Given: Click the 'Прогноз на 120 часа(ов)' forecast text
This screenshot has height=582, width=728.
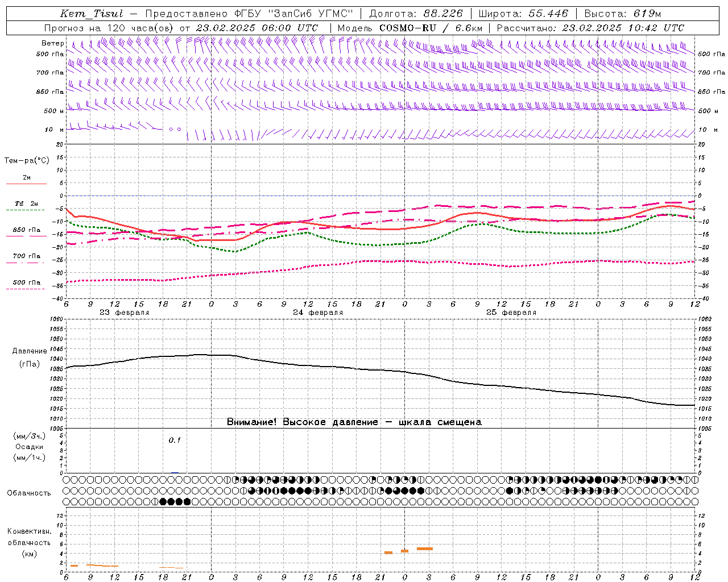Looking at the screenshot, I should point(109,28).
